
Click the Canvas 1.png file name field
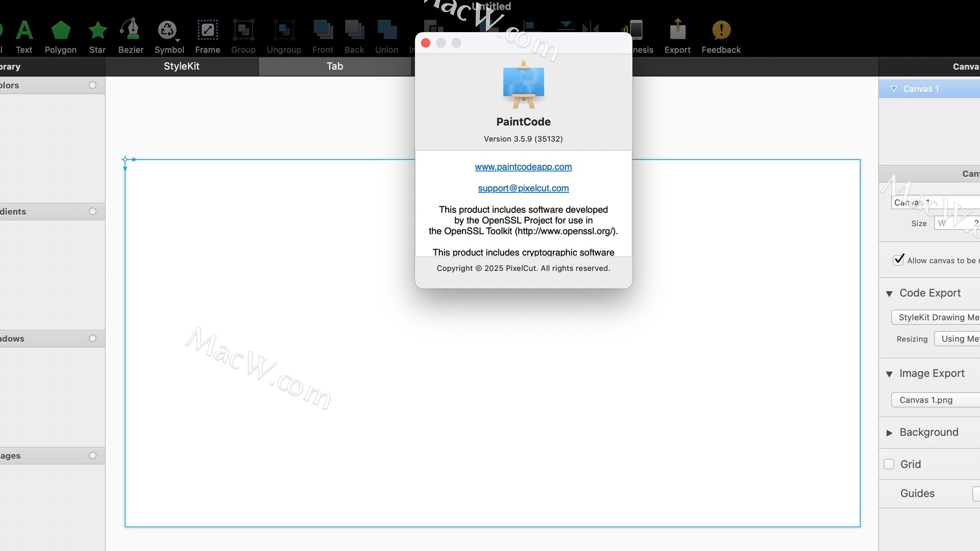[936, 400]
